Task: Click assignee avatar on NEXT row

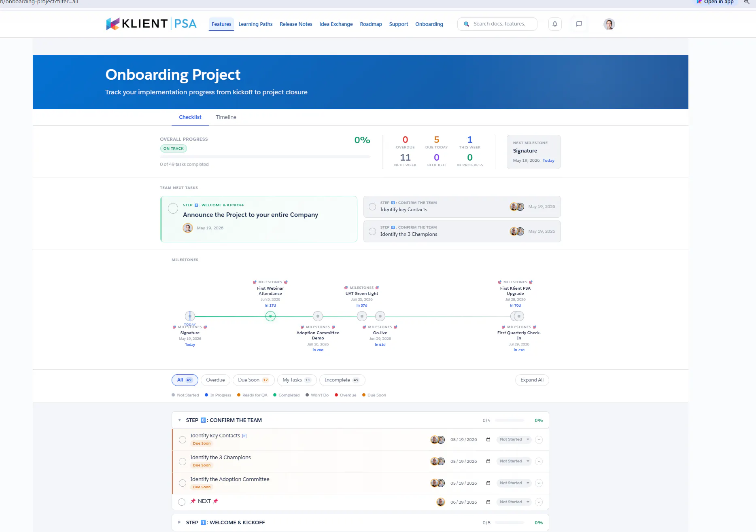Action: [x=441, y=502]
